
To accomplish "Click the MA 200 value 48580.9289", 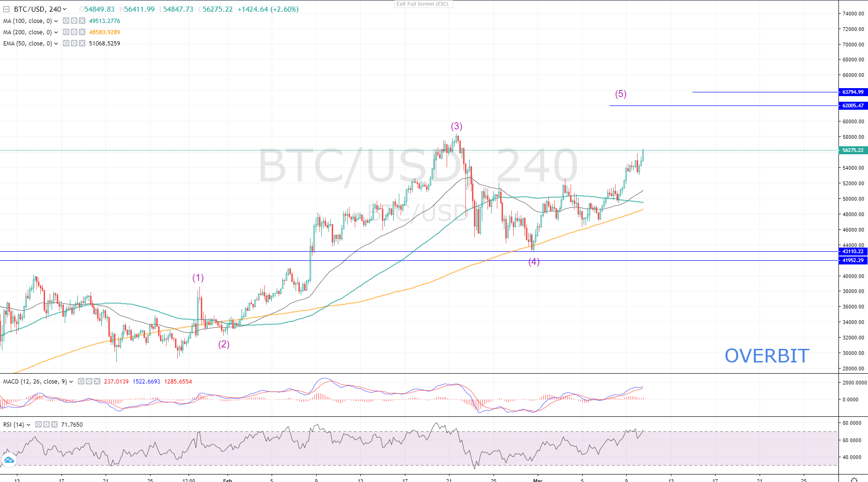I will tap(105, 32).
